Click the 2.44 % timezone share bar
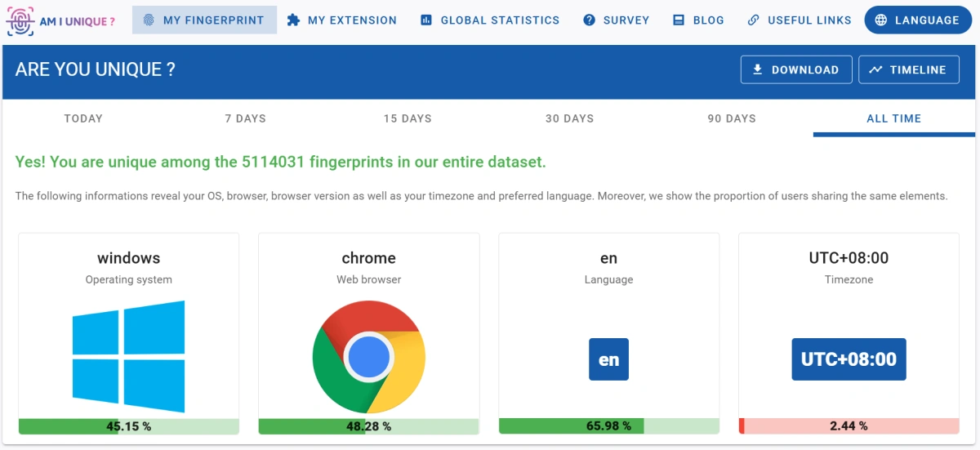The image size is (980, 450). point(849,426)
